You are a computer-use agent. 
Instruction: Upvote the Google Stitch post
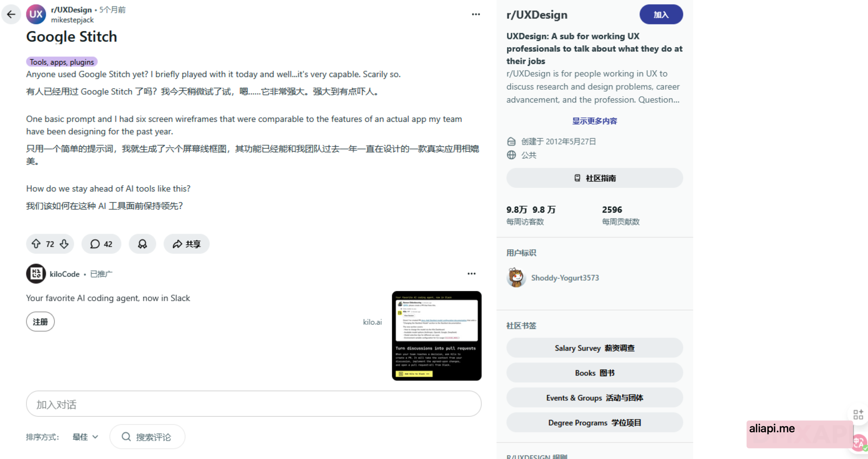36,244
